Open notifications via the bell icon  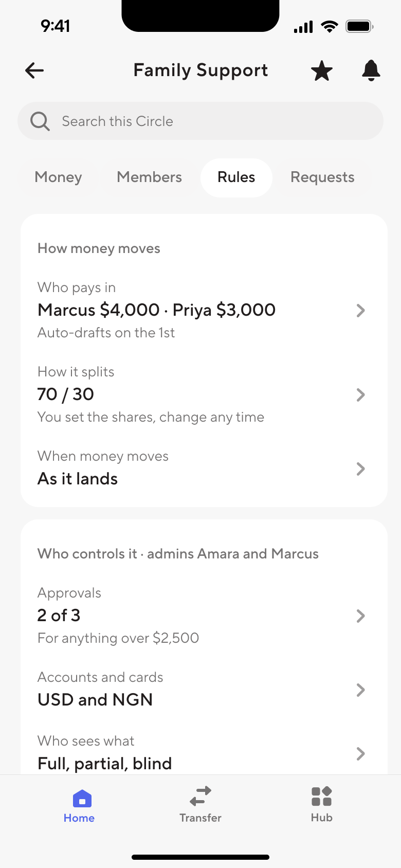(x=371, y=70)
